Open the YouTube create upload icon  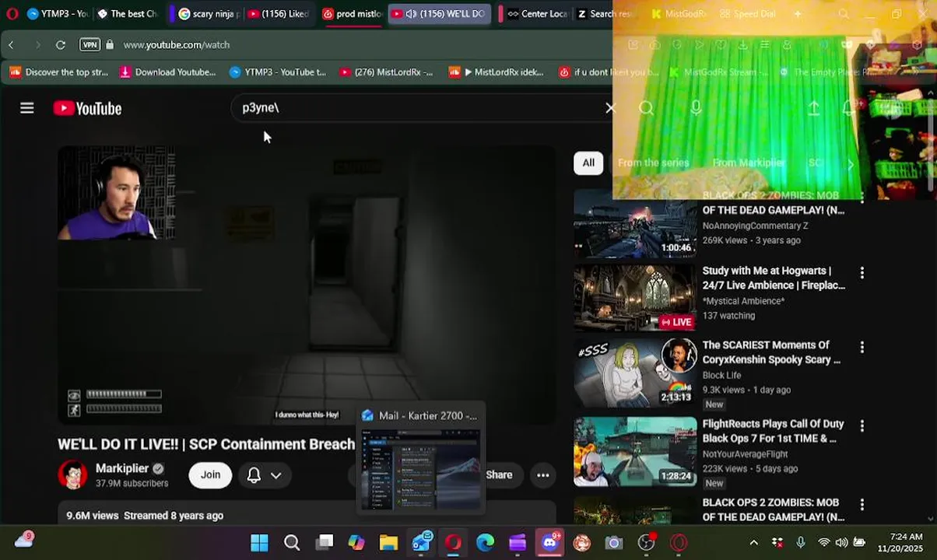coord(813,108)
